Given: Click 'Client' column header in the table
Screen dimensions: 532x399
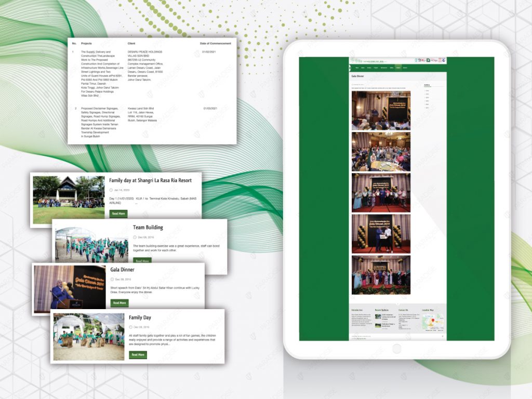Looking at the screenshot, I should [131, 44].
